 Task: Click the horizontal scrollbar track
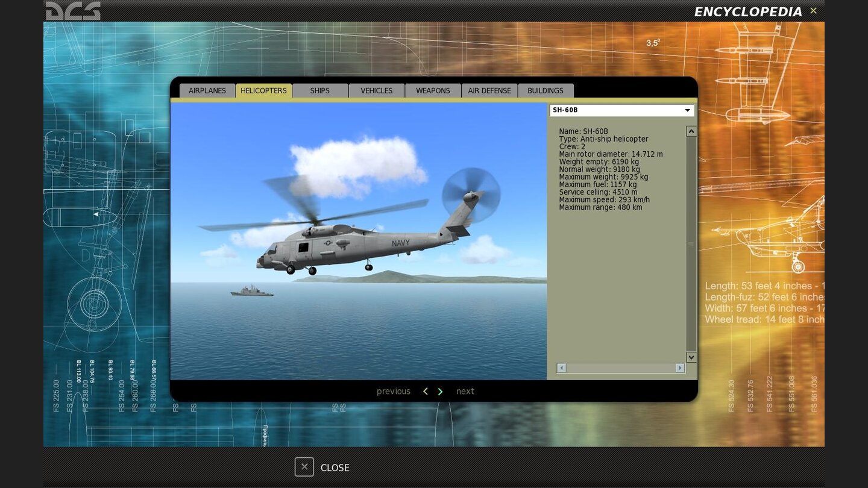pyautogui.click(x=621, y=368)
